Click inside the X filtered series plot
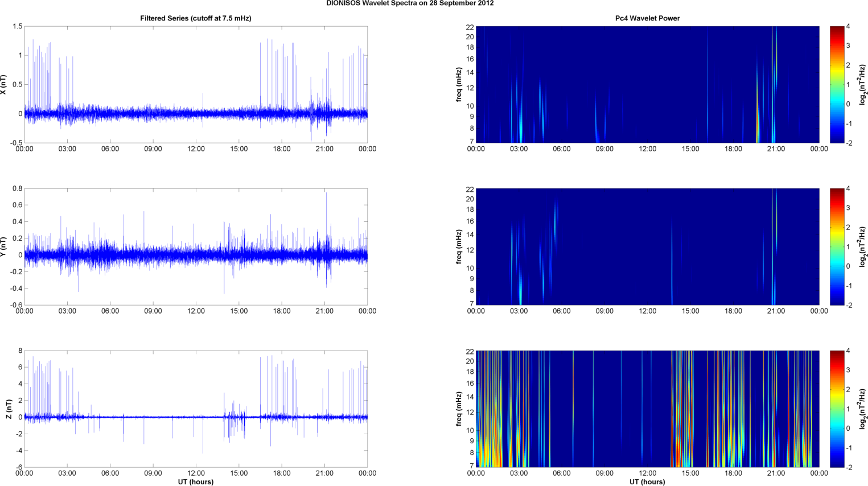868x486 pixels. (x=195, y=84)
